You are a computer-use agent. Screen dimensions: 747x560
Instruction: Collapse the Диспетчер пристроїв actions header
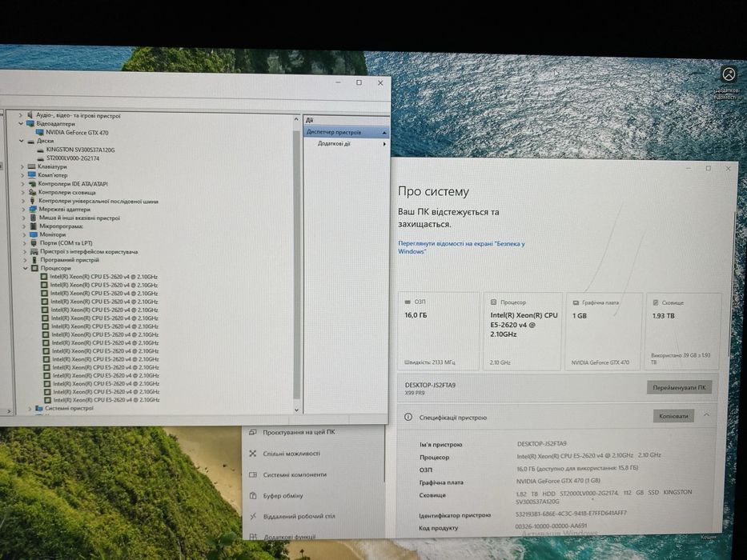click(x=384, y=132)
